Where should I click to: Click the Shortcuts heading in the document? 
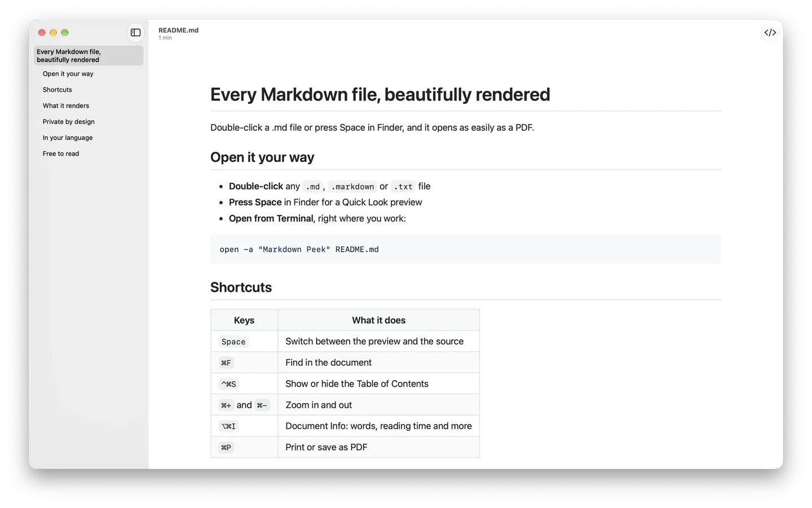click(241, 287)
